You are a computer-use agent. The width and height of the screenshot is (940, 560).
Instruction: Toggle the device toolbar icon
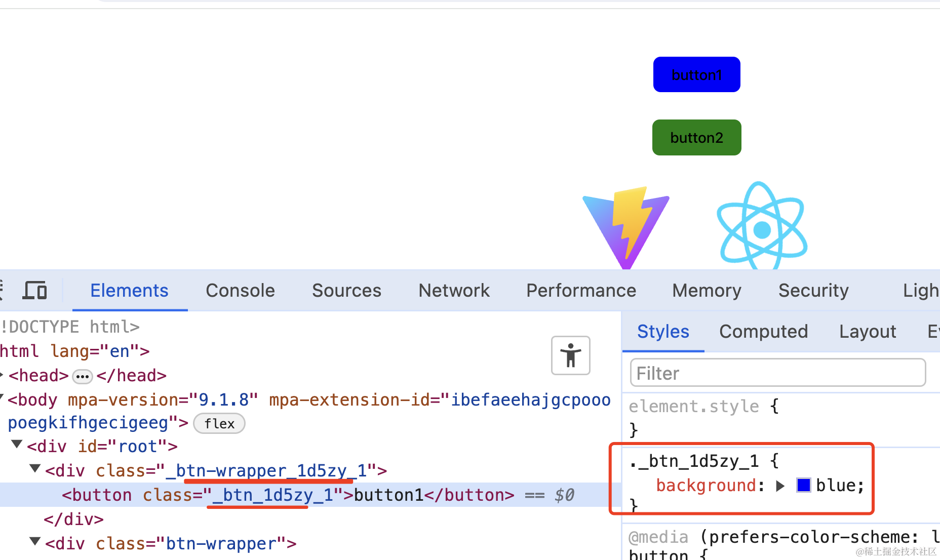pos(34,291)
